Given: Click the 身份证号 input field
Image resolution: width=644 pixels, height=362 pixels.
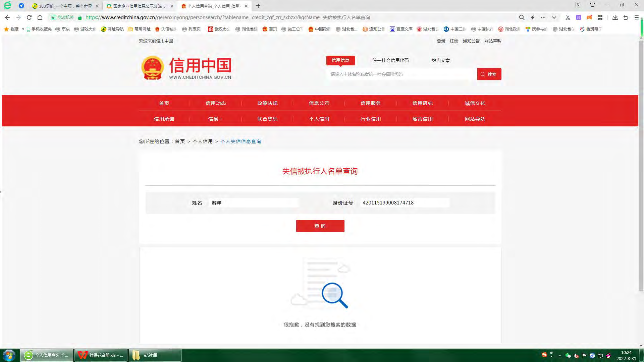Looking at the screenshot, I should tap(405, 203).
